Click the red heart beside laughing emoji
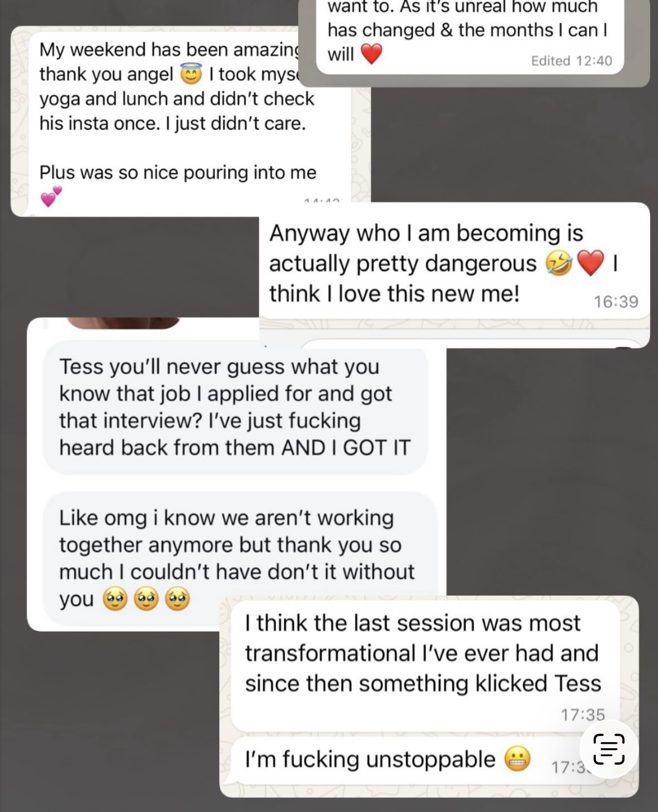Viewport: 658px width, 812px height. click(590, 264)
